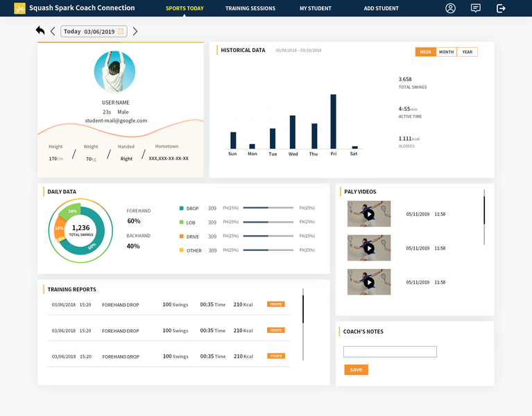
Task: Click the LOB forehand/backhand slider bar
Action: click(268, 222)
